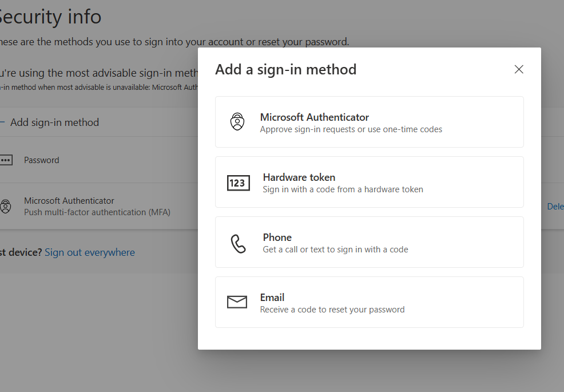The image size is (564, 392).
Task: Choose the Hardware token option
Action: pyautogui.click(x=370, y=182)
